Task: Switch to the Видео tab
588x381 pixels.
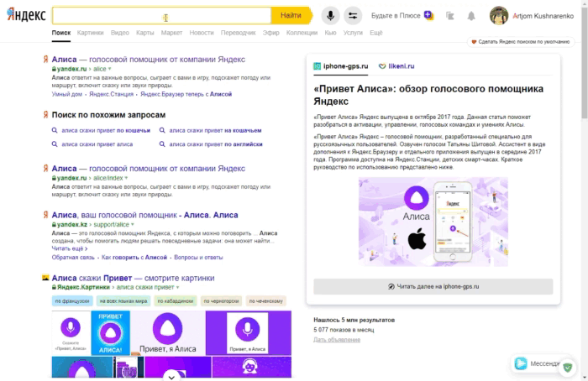Action: (x=120, y=33)
